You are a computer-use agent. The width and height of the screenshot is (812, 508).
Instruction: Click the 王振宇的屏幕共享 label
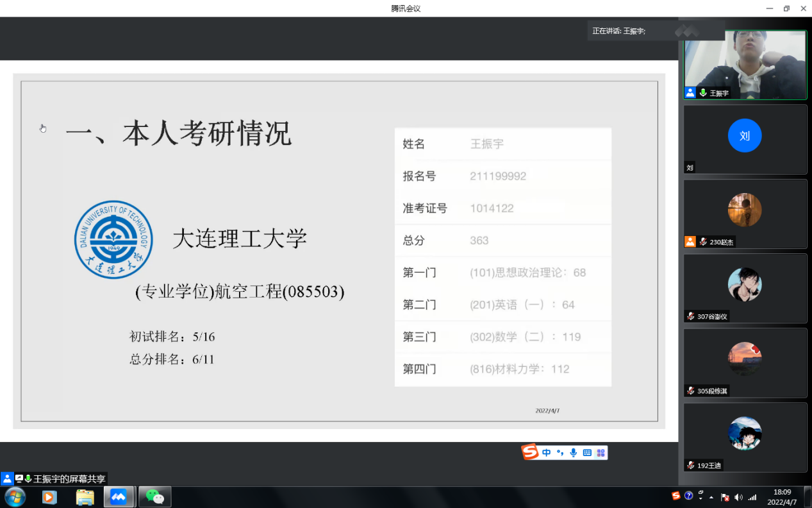tap(69, 478)
